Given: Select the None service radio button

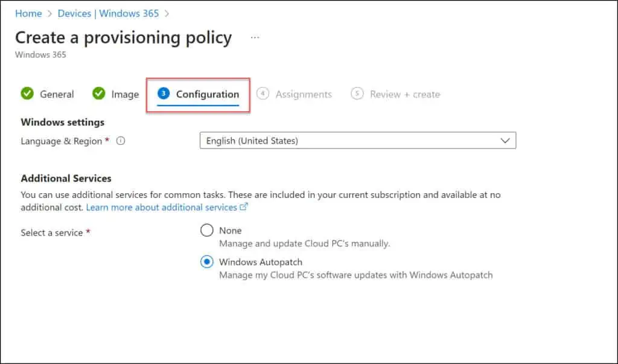Looking at the screenshot, I should (x=207, y=231).
